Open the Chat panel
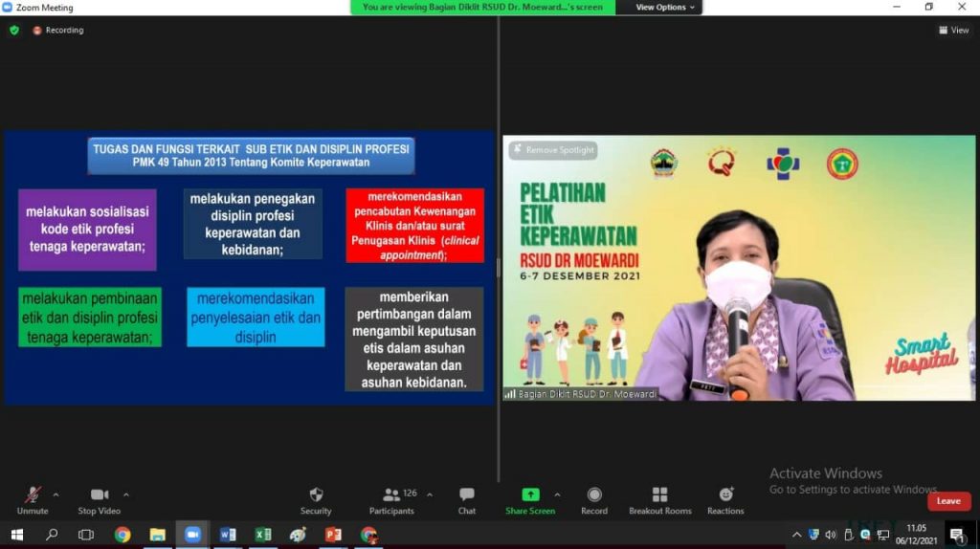 467,501
